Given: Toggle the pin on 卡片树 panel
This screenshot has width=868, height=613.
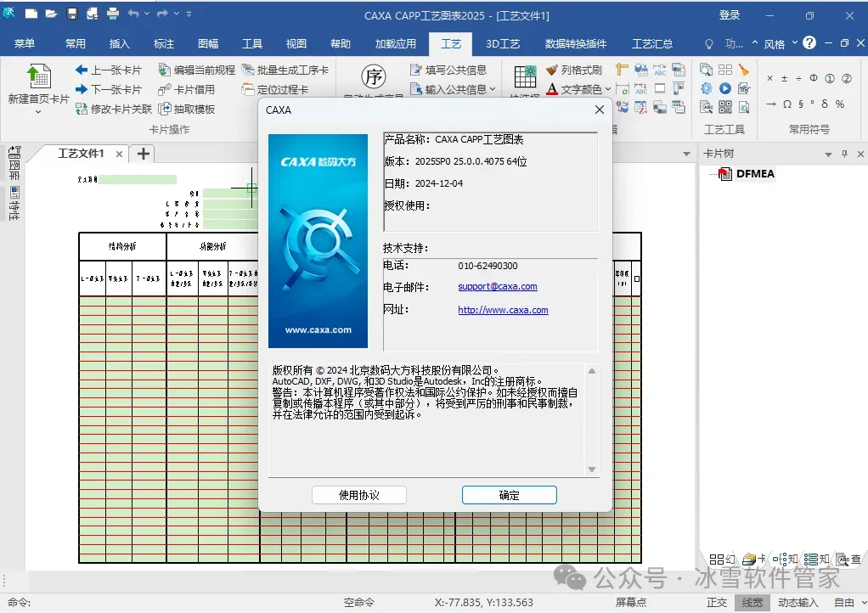Looking at the screenshot, I should [844, 154].
